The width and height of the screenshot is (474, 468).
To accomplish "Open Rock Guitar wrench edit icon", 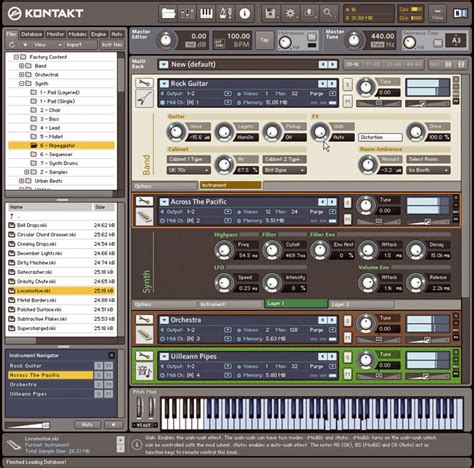I will (144, 83).
